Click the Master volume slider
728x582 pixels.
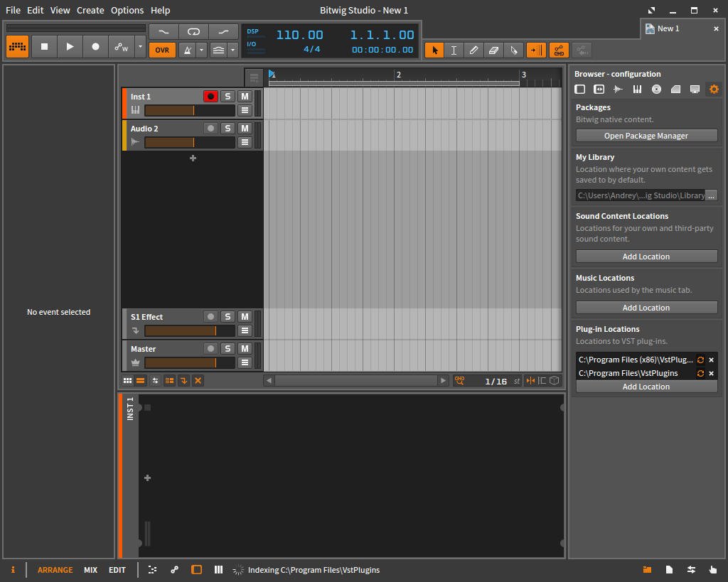[x=189, y=362]
